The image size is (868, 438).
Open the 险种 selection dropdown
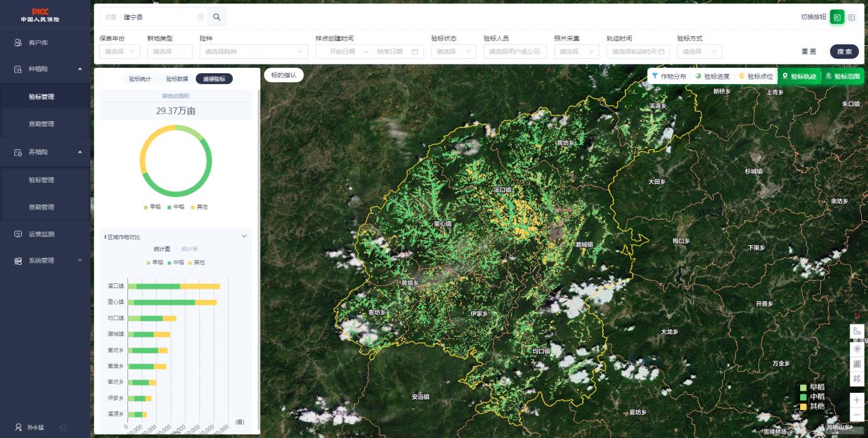(x=253, y=51)
